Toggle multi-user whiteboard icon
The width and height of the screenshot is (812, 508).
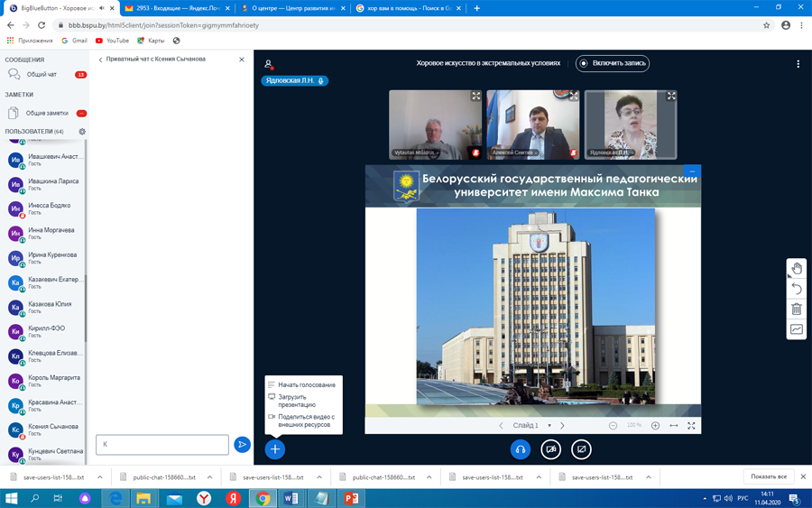[797, 329]
